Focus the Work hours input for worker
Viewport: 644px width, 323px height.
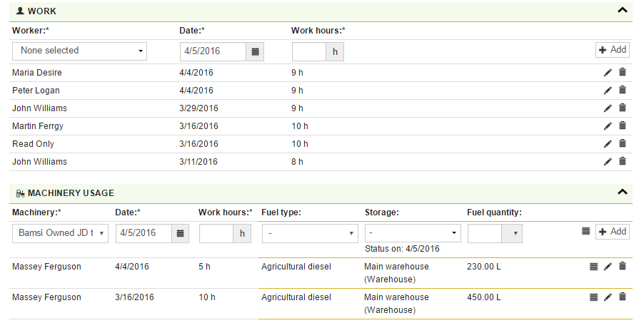pyautogui.click(x=309, y=51)
